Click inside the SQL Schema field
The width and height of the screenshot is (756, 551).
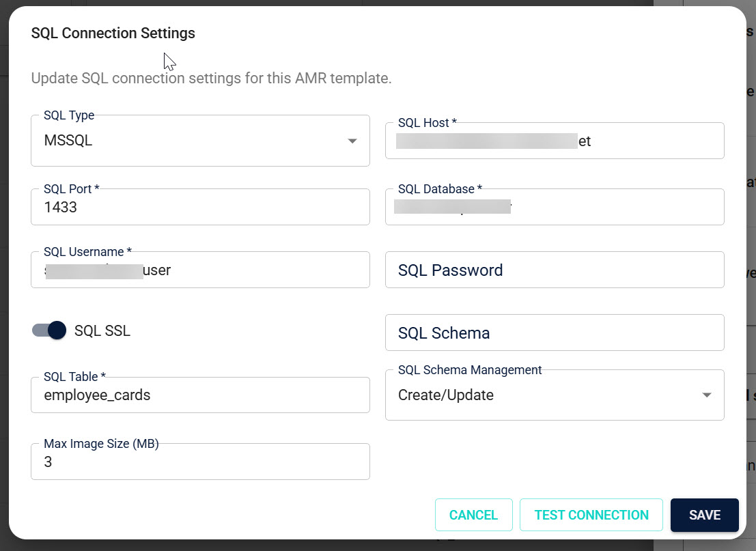(555, 333)
